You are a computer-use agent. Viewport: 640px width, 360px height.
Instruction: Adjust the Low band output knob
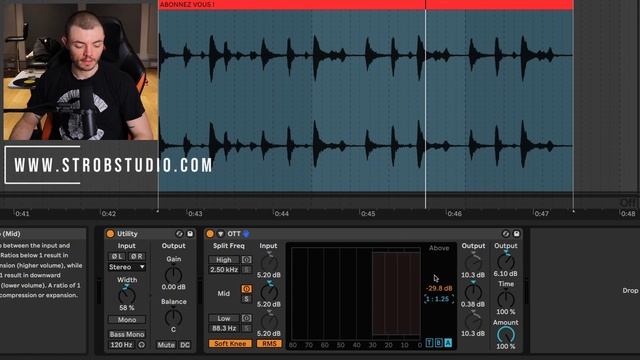pos(473,321)
